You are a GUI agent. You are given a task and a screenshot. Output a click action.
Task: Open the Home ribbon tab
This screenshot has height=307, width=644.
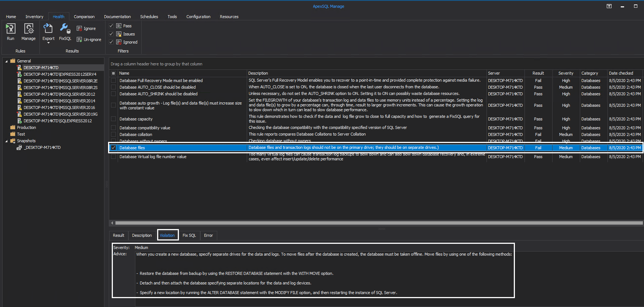pos(11,17)
